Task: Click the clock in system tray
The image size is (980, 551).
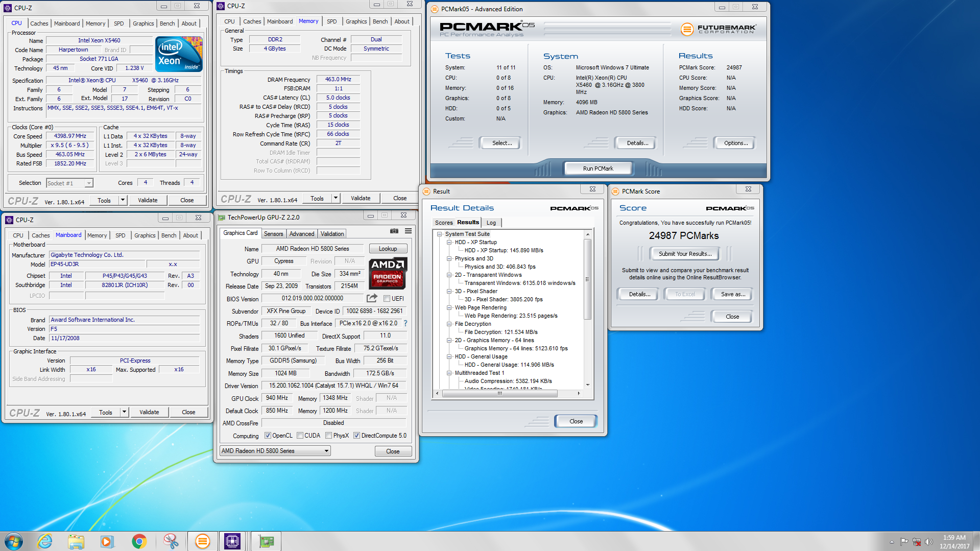Action: [954, 541]
